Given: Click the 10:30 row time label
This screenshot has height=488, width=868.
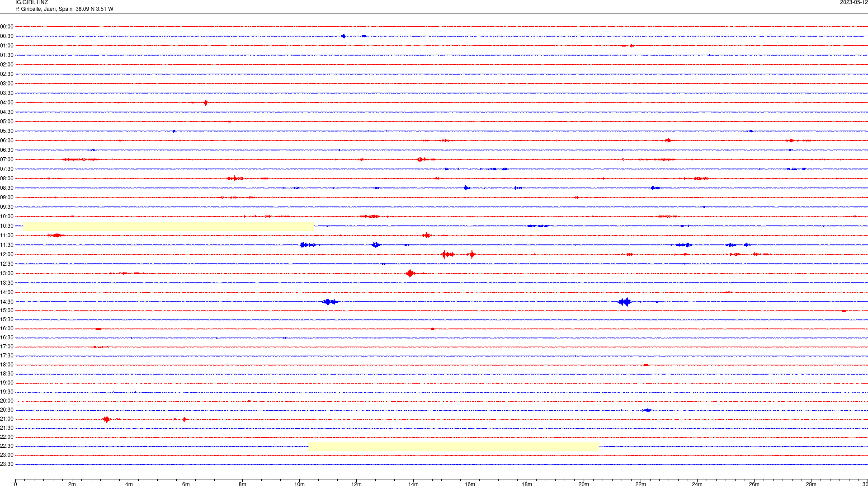Looking at the screenshot, I should click(x=7, y=226).
